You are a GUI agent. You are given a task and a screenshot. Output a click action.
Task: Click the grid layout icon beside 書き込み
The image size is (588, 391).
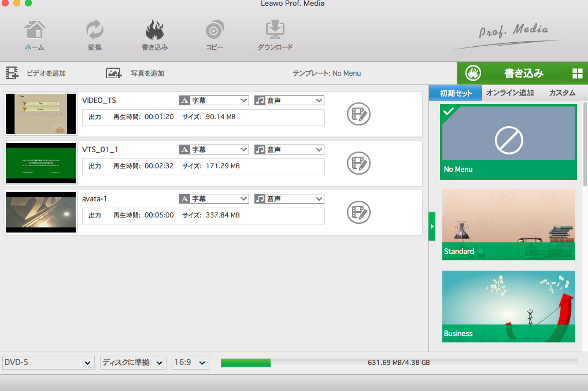pyautogui.click(x=577, y=73)
